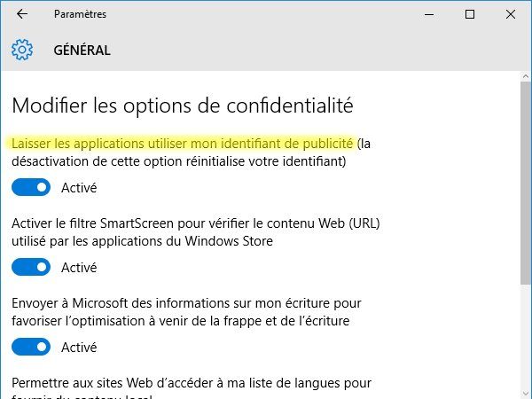This screenshot has width=532, height=399.
Task: Click the 'Permettre aux sites Web' language list text
Action: 192,387
